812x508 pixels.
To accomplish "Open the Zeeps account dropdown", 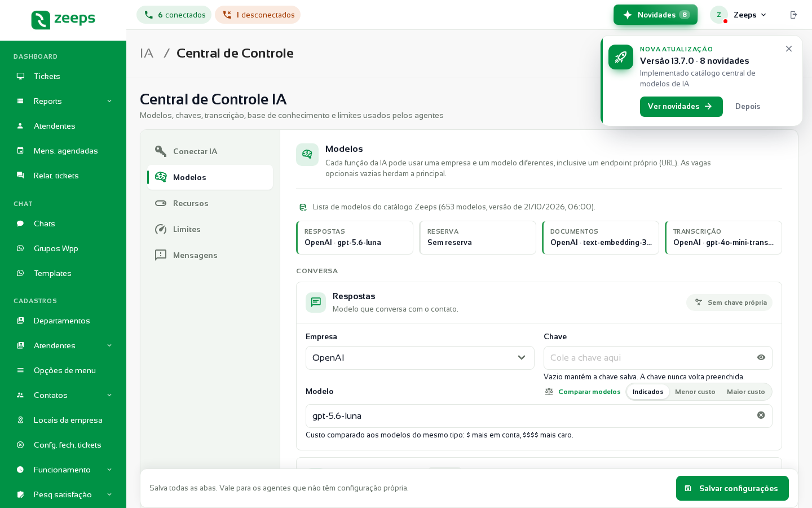I will 739,15.
